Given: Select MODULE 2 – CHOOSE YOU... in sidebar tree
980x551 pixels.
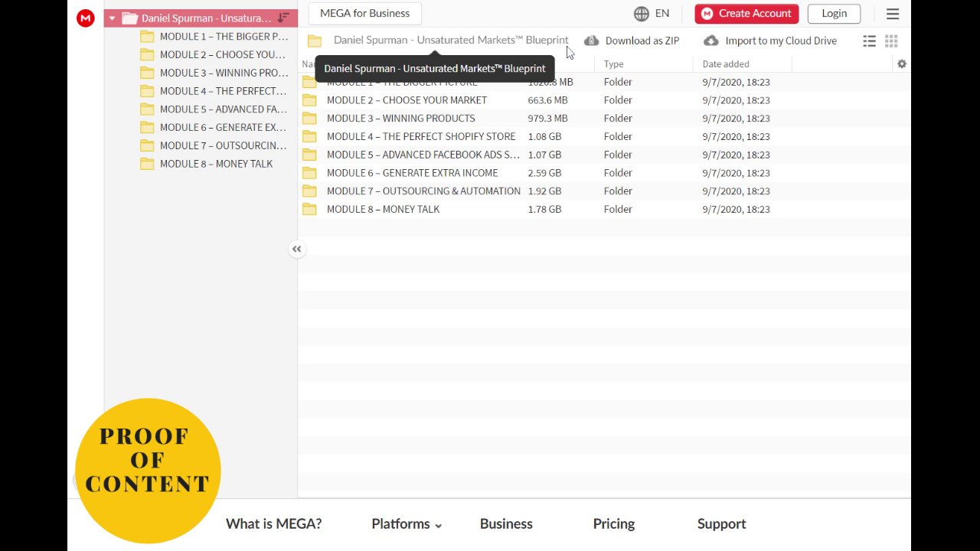Looking at the screenshot, I should [x=222, y=55].
